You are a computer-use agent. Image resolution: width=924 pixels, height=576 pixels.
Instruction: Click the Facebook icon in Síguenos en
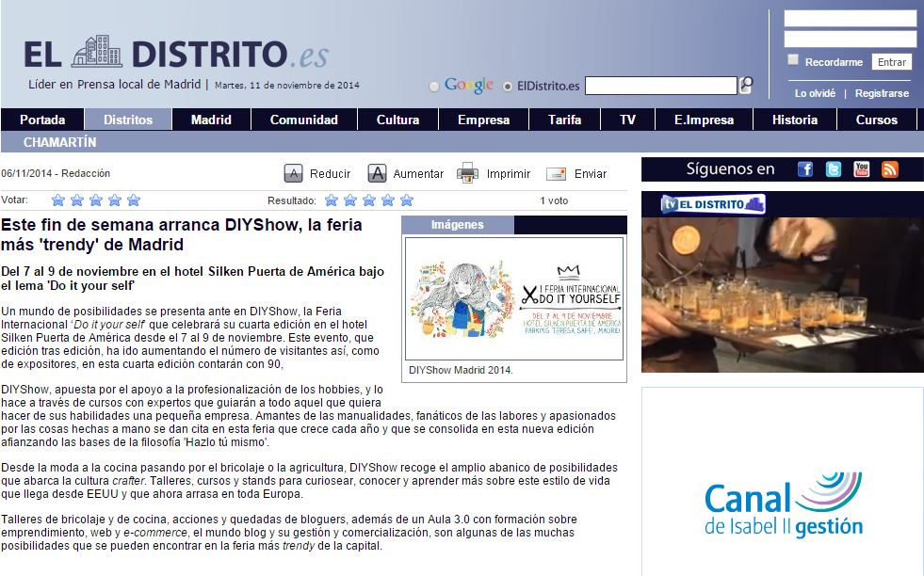click(805, 169)
